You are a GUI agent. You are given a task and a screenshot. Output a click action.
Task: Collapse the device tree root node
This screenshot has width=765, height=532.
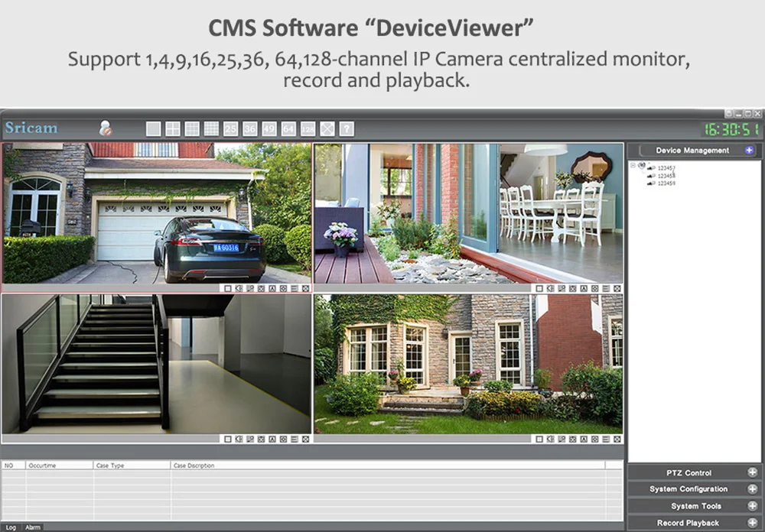coord(633,166)
